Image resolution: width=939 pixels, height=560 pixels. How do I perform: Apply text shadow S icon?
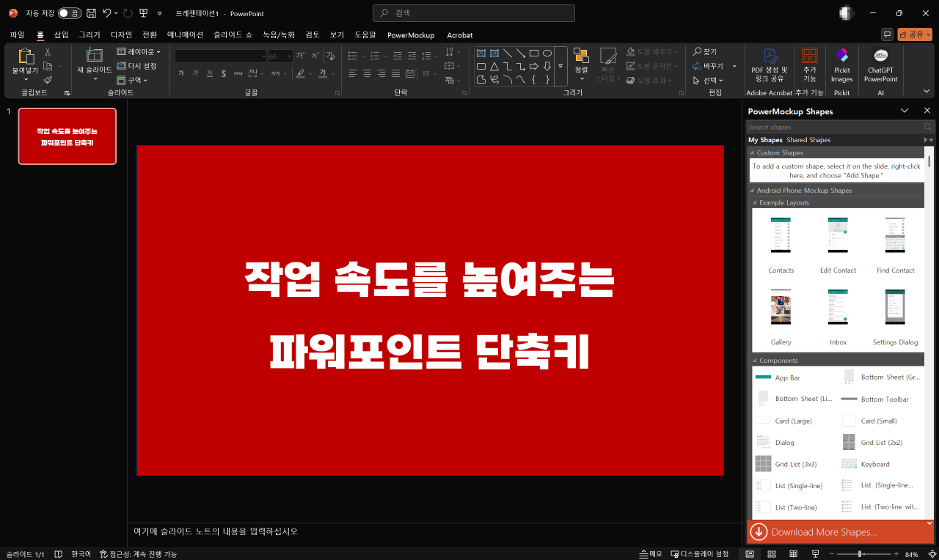(x=224, y=73)
